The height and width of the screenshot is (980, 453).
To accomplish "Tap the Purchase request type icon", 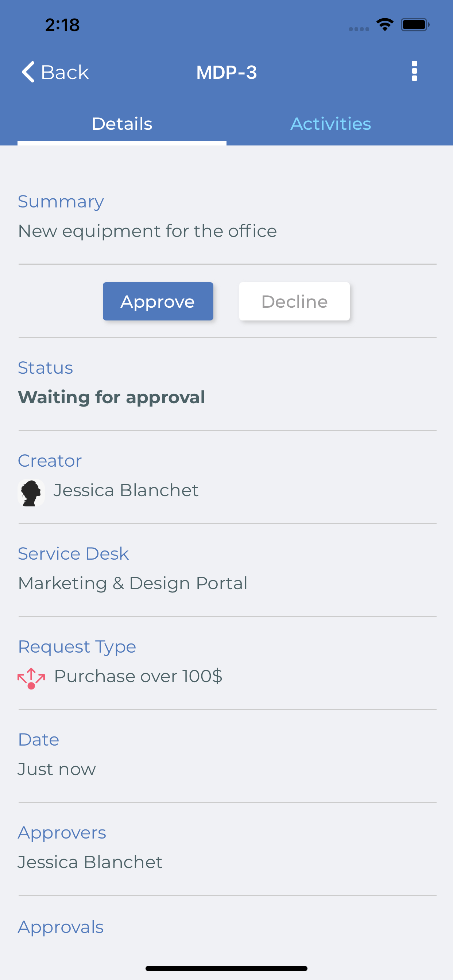I will coord(31,678).
